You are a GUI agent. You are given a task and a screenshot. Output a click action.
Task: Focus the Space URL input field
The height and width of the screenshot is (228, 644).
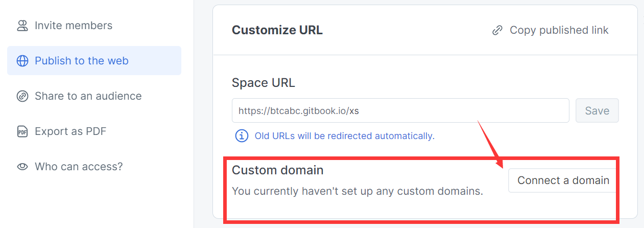coord(400,110)
